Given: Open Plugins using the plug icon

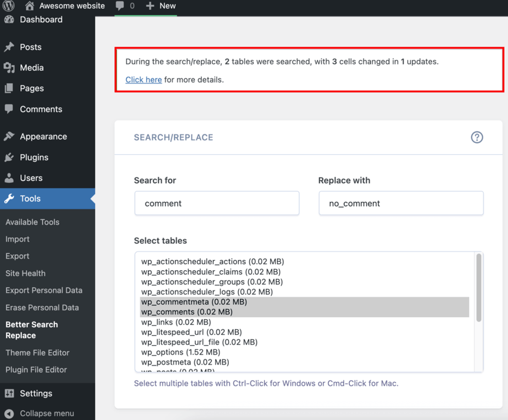Looking at the screenshot, I should point(10,157).
